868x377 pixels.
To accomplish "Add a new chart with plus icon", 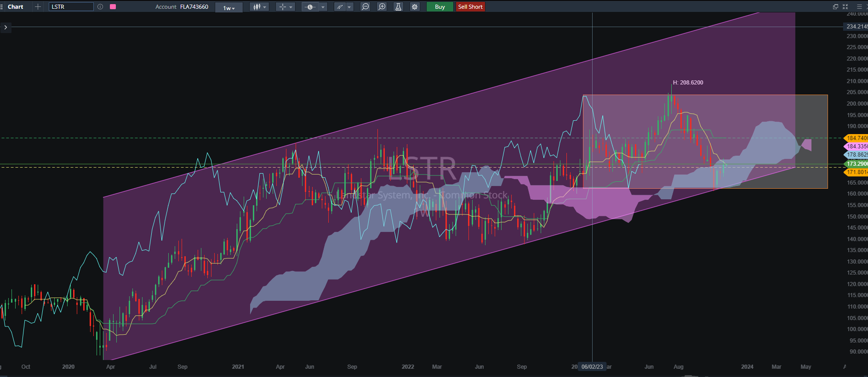I will click(x=38, y=7).
